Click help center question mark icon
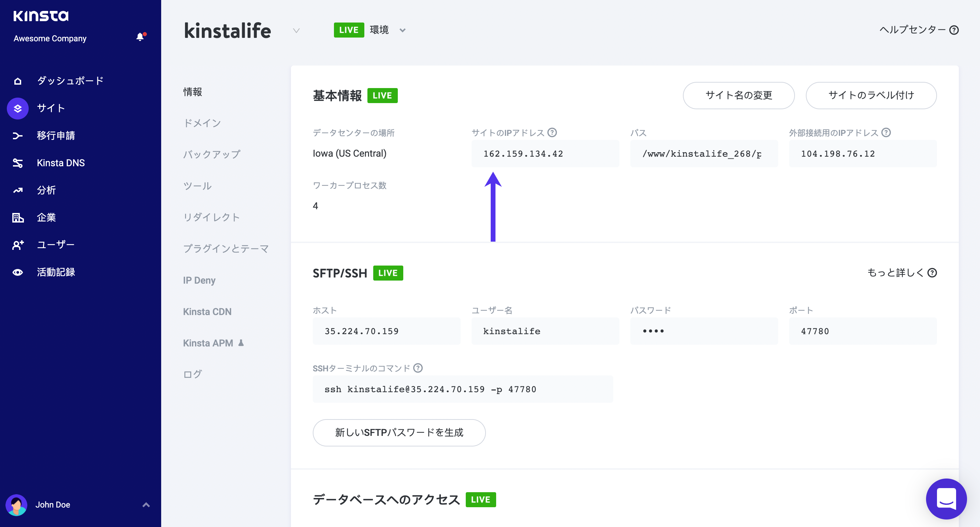The image size is (980, 527). click(x=954, y=30)
